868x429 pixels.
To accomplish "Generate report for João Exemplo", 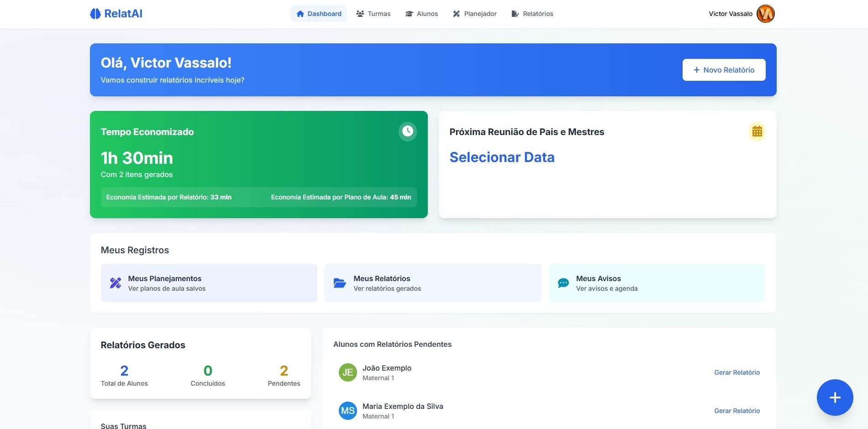I will 737,372.
